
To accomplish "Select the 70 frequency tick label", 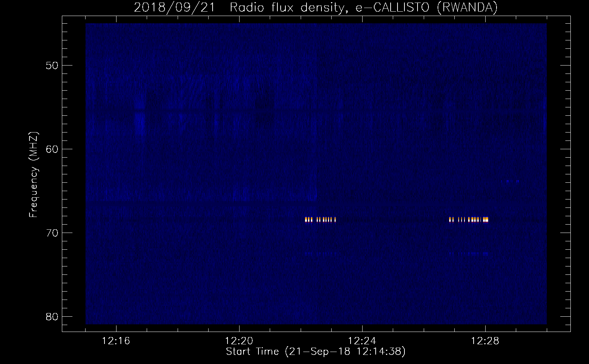I will point(52,233).
